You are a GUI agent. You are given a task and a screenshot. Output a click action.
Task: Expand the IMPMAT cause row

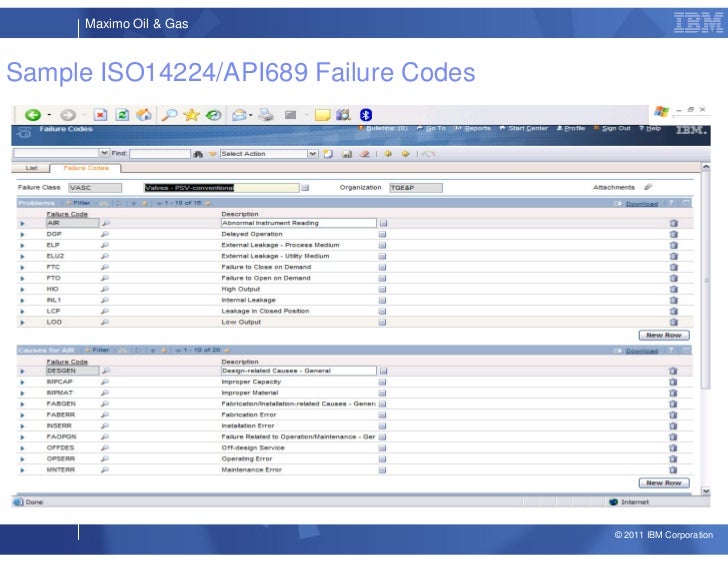click(22, 394)
